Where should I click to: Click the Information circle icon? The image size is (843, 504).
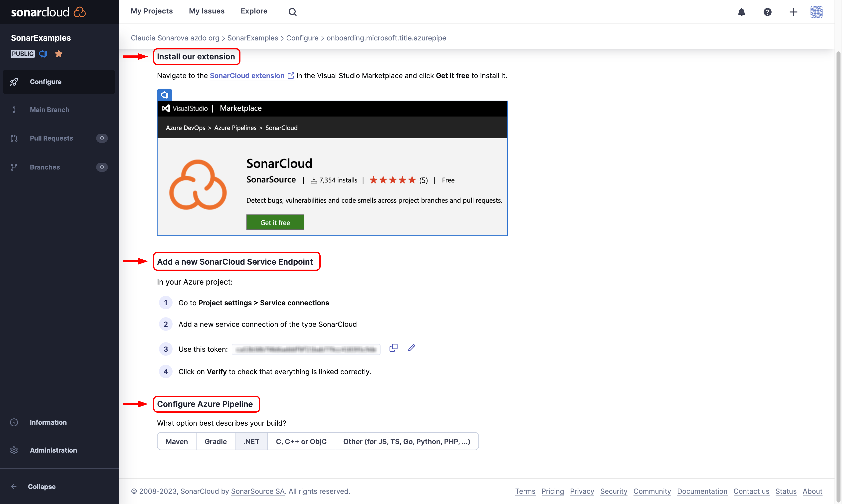[x=14, y=422]
